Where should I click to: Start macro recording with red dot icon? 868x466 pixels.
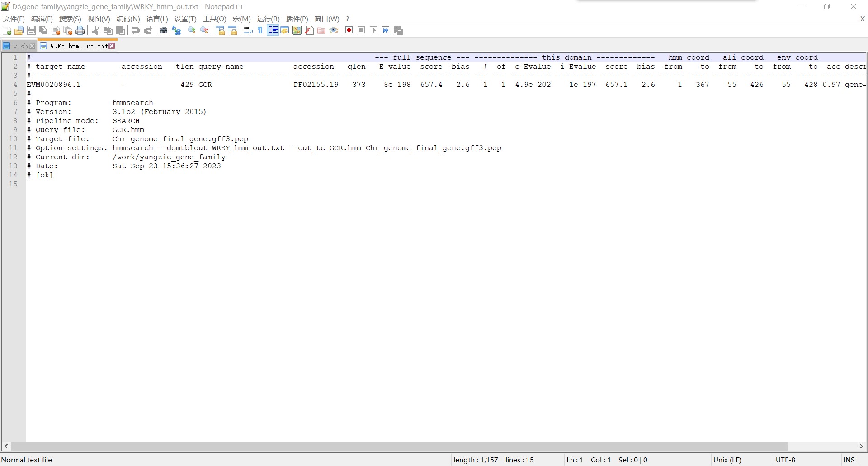(x=349, y=30)
